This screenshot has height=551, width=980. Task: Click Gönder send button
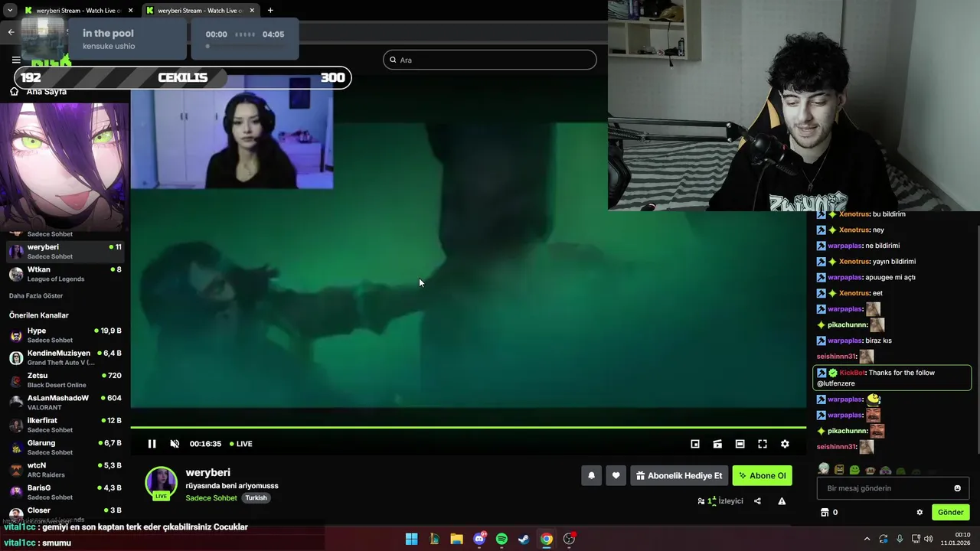tap(951, 512)
